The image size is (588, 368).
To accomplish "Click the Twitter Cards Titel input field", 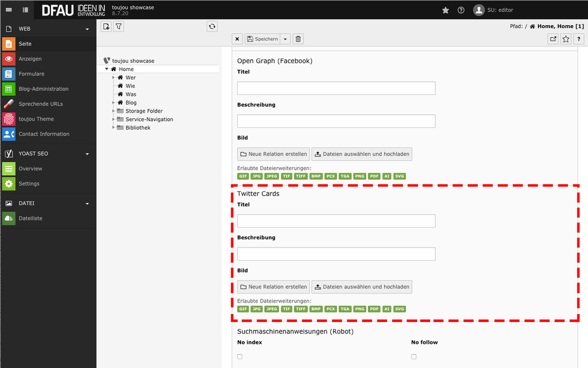I will pyautogui.click(x=336, y=221).
